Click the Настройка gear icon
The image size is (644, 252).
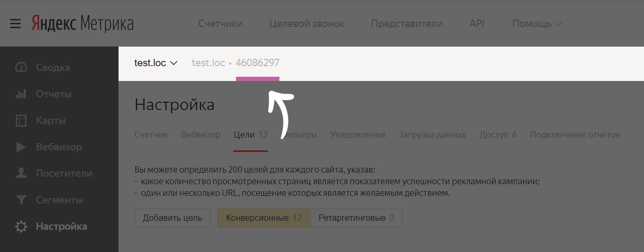[21, 227]
